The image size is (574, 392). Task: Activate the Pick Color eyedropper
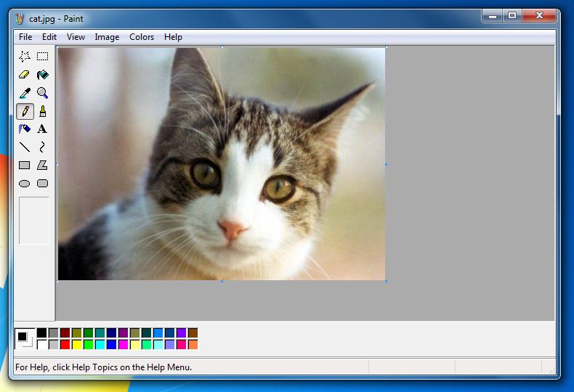[x=25, y=93]
